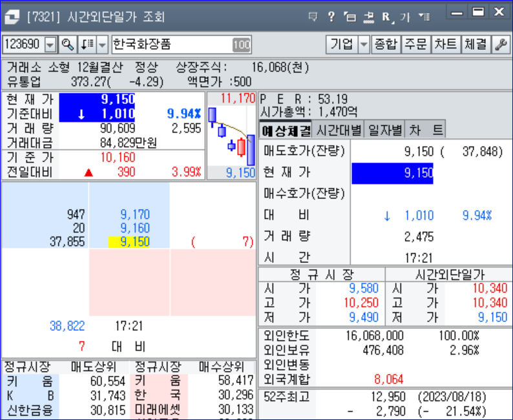Screen dimensions: 513x420
Task: Open the stock code 123690 dropdown
Action: 50,45
